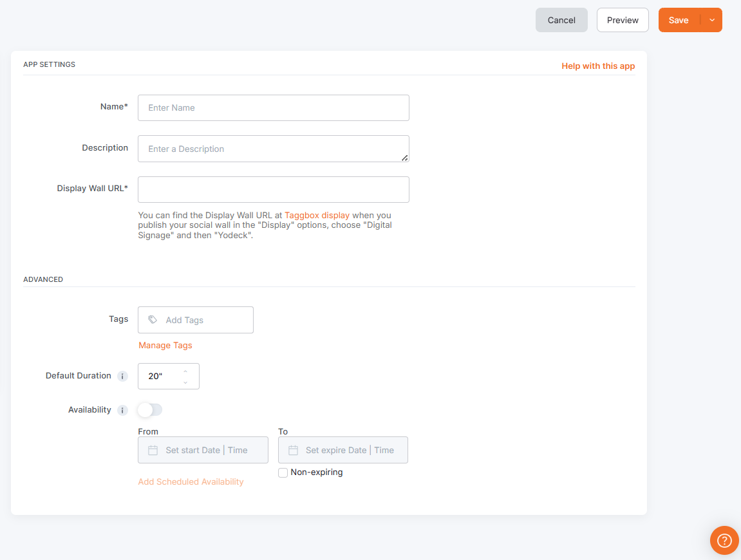Screen dimensions: 741x560
Task: Decrease Default Duration with down arrow
Action: tap(185, 382)
